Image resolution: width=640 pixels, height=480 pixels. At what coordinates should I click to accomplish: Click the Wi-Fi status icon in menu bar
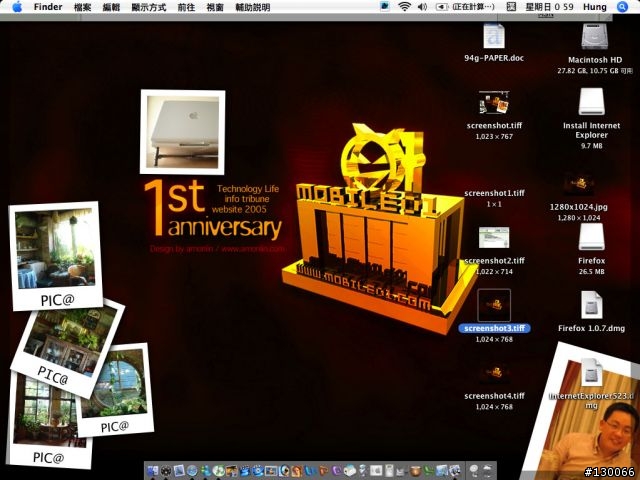tap(404, 7)
